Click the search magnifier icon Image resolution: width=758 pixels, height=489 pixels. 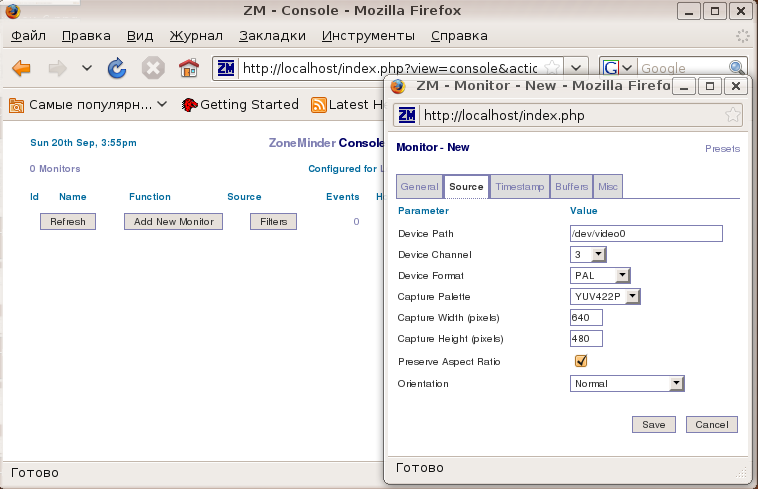click(x=736, y=68)
